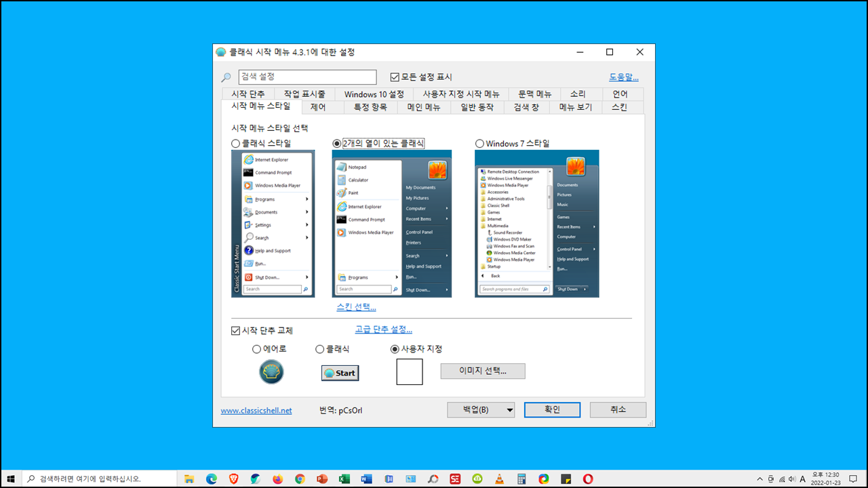Screen dimensions: 868x488
Task: Click the red SE taskbar icon
Action: (x=455, y=479)
